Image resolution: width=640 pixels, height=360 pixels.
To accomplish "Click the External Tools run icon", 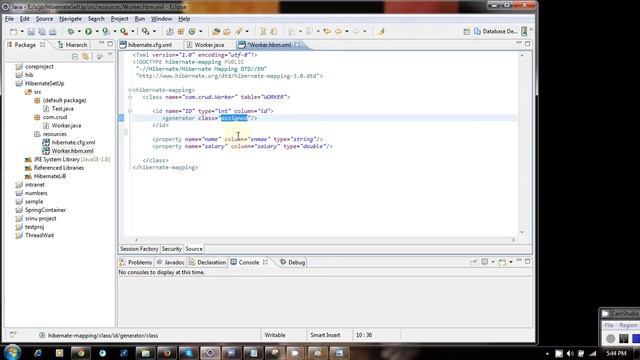I will [124, 31].
